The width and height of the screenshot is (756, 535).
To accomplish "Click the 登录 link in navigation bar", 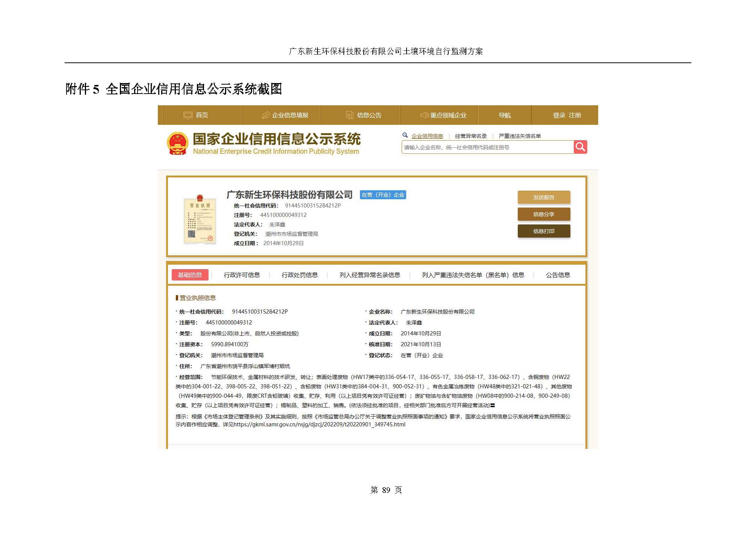I will point(559,115).
